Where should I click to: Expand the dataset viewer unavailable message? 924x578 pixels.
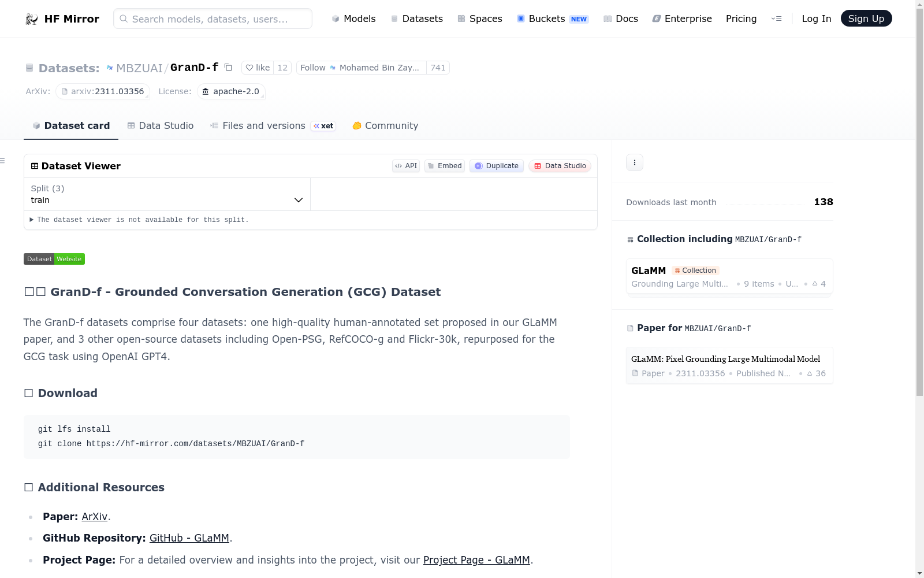tap(139, 220)
